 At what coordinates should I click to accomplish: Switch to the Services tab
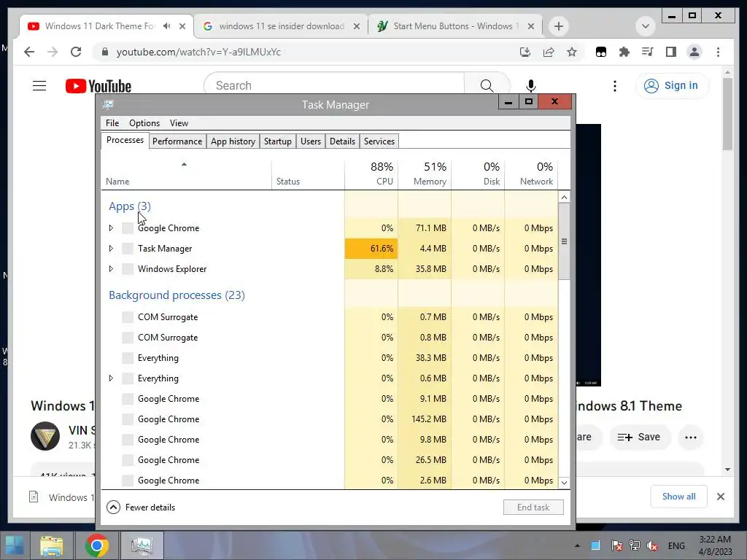tap(379, 141)
